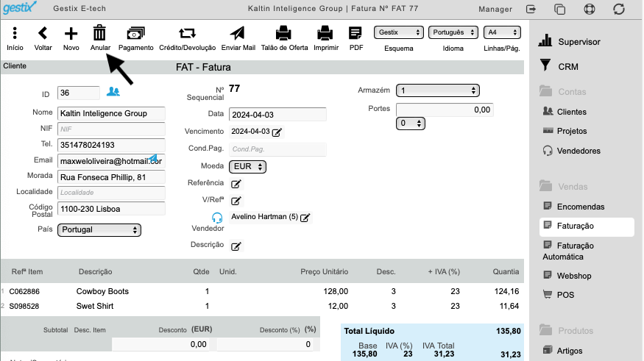The height and width of the screenshot is (361, 644).
Task: Click the empty NIF field
Action: [x=111, y=129]
